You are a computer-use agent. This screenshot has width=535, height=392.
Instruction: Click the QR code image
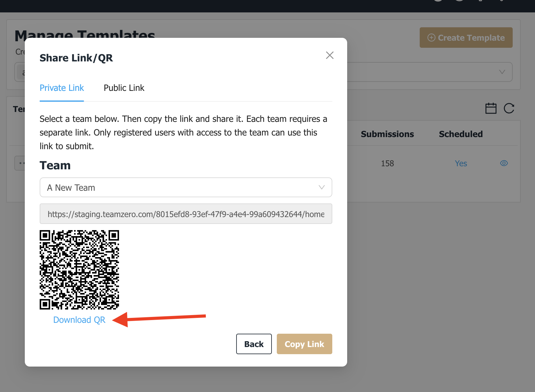(x=79, y=270)
